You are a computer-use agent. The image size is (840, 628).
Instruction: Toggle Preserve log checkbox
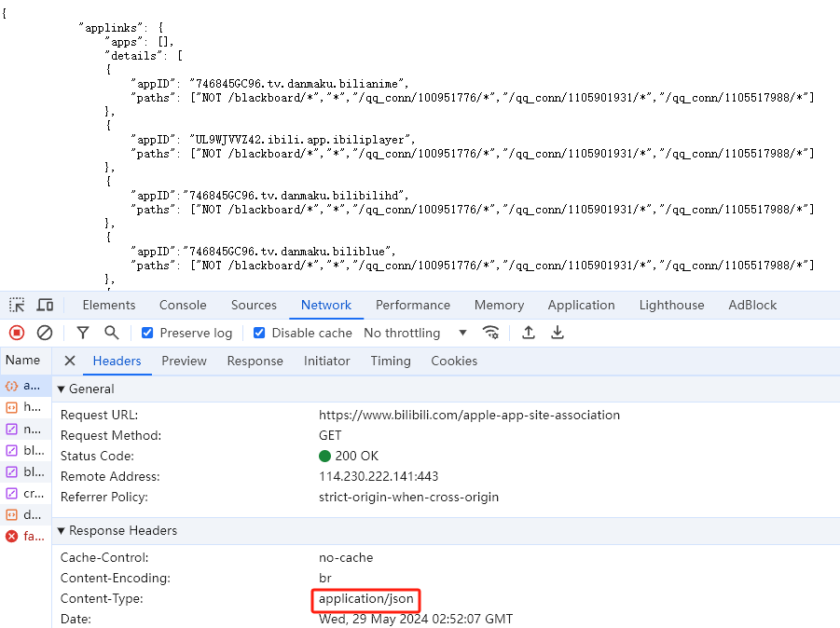147,333
